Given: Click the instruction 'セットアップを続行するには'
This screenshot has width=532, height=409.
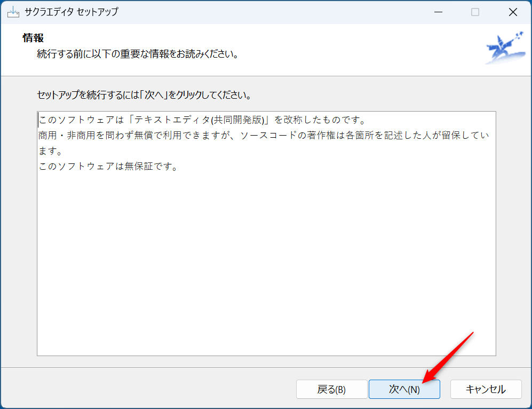Looking at the screenshot, I should (144, 95).
